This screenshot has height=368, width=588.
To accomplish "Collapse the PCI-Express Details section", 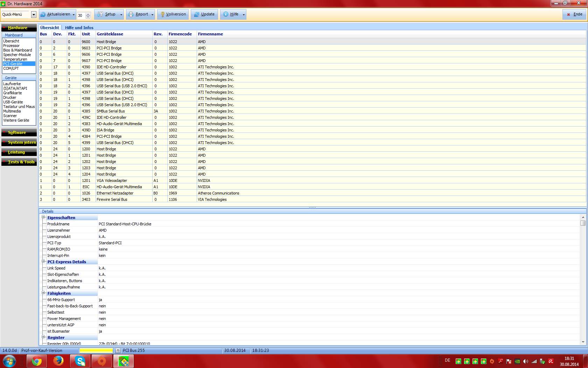I will point(44,261).
